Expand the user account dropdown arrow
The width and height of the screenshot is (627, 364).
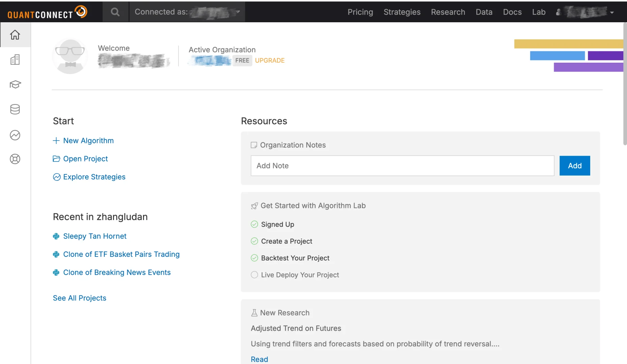(x=612, y=13)
